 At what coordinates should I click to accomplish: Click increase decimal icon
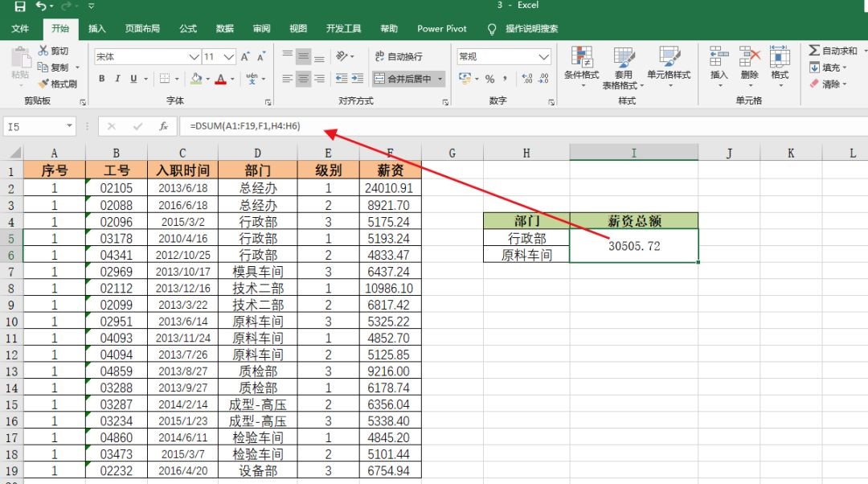527,79
